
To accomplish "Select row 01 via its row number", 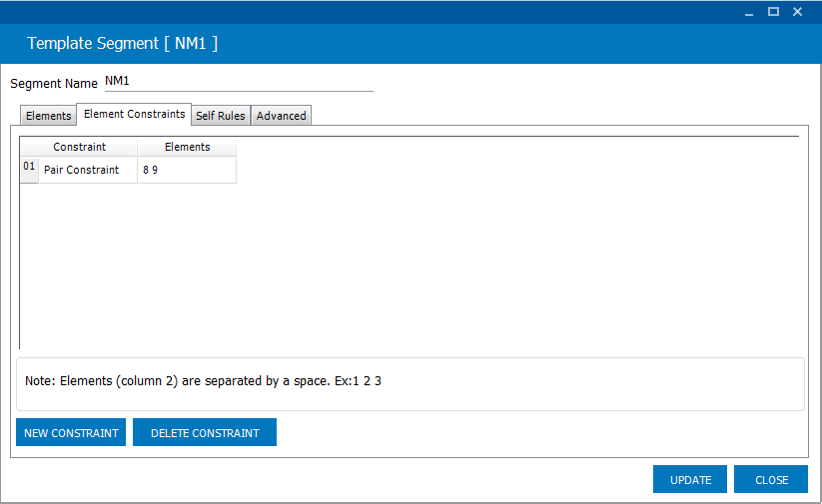I will pos(29,169).
